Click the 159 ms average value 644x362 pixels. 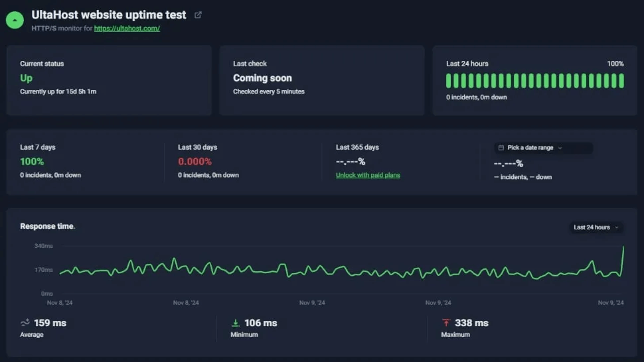point(50,323)
